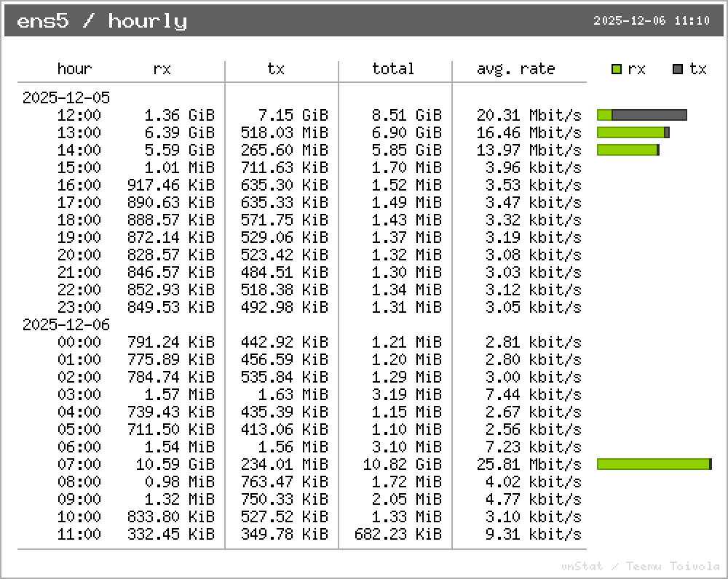Click the 'ens5 / hourly' title
The image size is (728, 579).
pyautogui.click(x=102, y=21)
